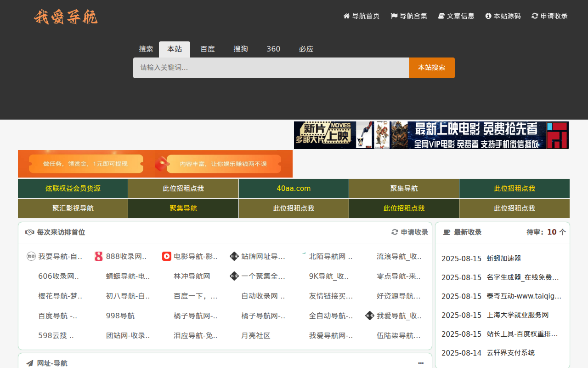Click the 请输入关键词 search field

(271, 68)
